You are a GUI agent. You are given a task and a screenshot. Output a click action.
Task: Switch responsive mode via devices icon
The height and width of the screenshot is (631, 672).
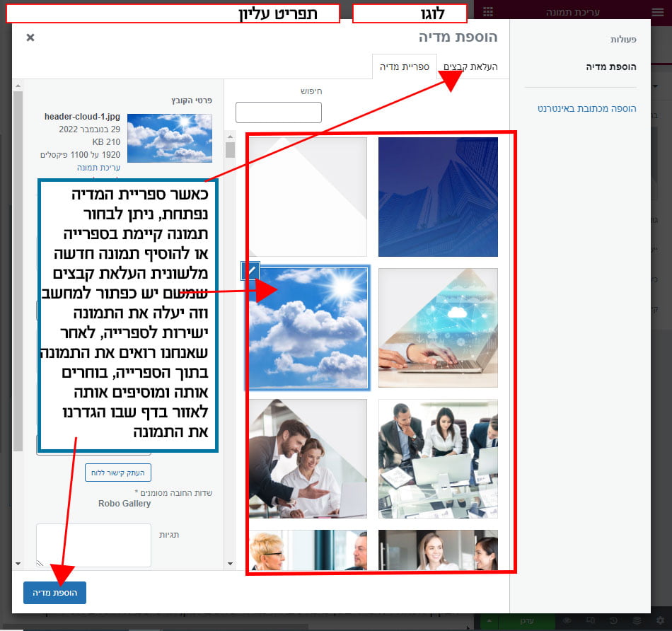(591, 620)
